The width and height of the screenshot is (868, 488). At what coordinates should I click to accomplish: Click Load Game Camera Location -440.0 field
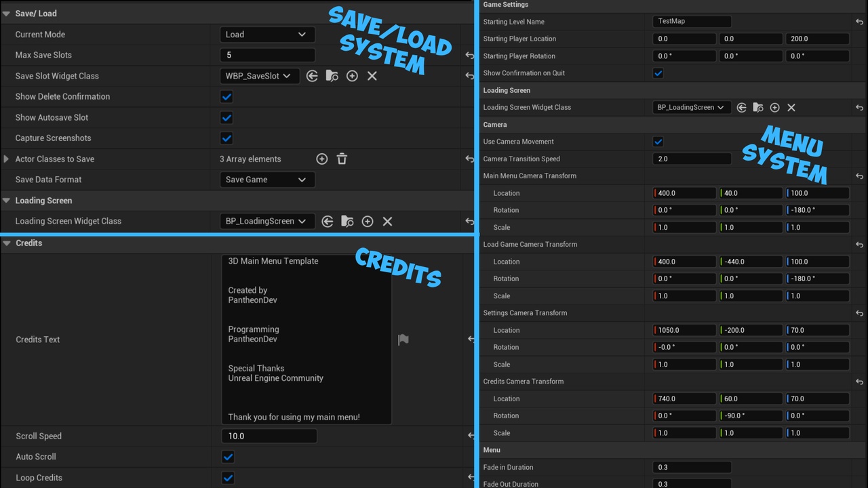pos(751,262)
